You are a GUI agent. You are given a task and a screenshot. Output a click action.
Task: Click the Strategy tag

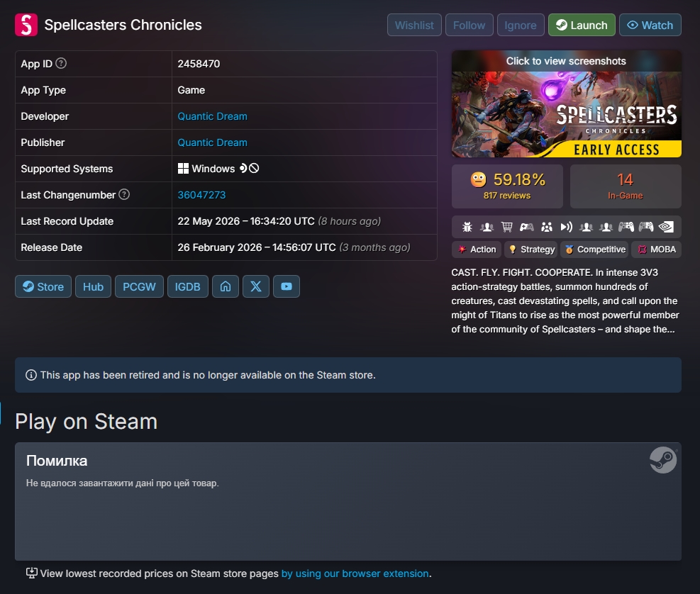[x=531, y=249]
